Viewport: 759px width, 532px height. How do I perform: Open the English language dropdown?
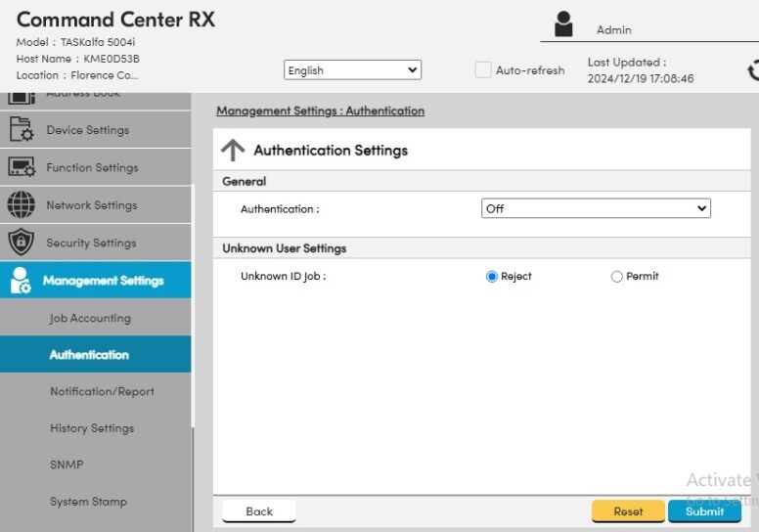tap(352, 70)
